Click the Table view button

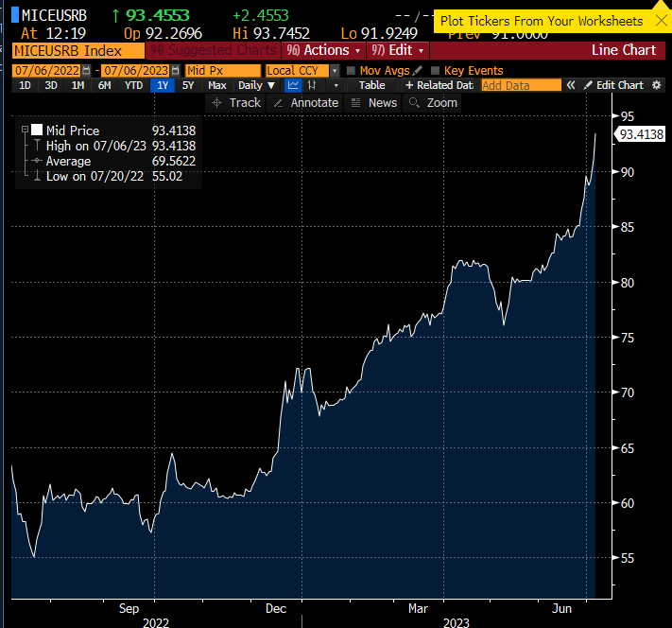(372, 85)
